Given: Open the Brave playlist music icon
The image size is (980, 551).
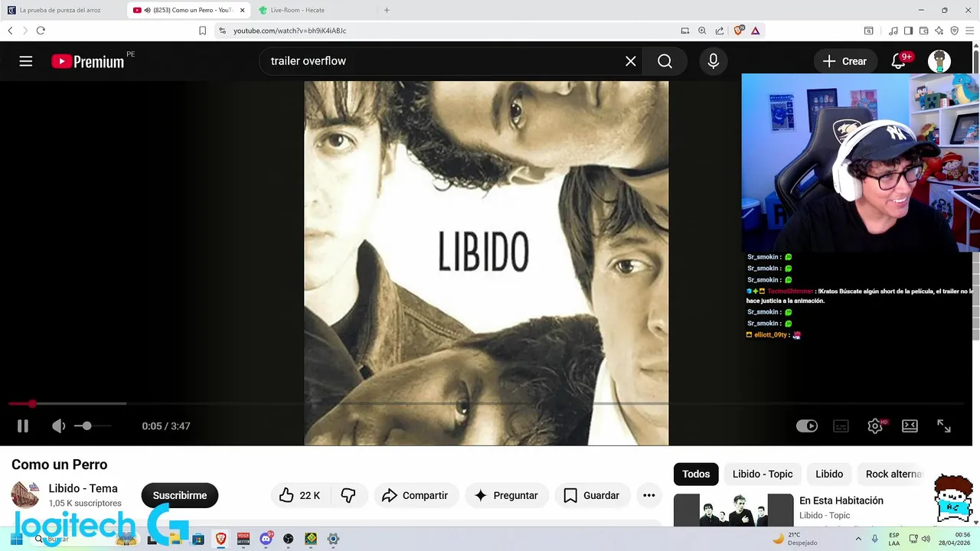Looking at the screenshot, I should 893,31.
